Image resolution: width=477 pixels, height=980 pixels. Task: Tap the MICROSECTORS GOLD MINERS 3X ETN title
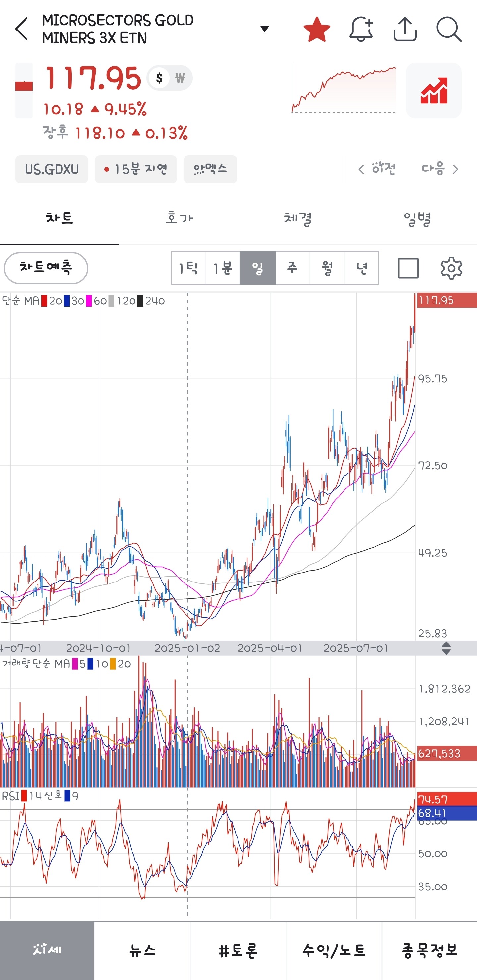[118, 29]
